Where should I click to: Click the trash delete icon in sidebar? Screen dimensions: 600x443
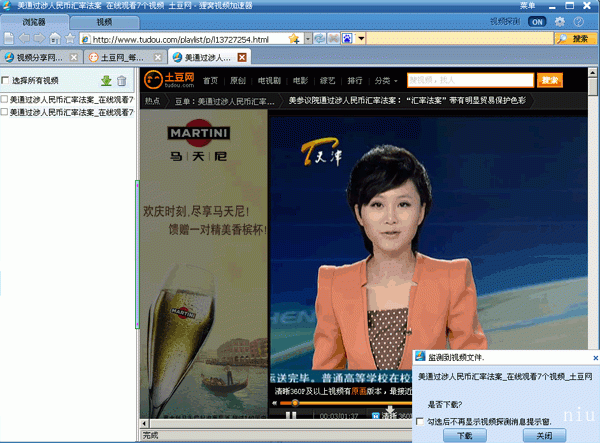pos(122,81)
